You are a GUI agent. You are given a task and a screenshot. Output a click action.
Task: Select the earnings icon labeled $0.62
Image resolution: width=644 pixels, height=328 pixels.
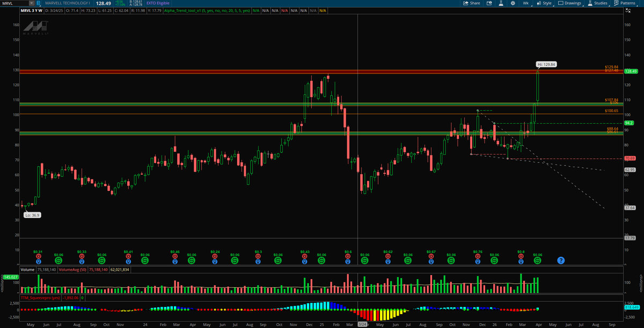387,256
